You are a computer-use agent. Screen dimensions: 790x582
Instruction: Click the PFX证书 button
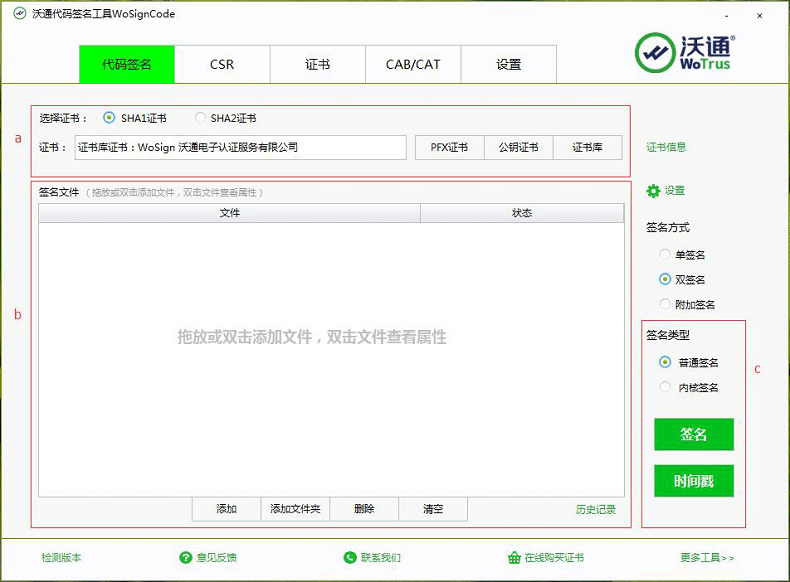[x=449, y=147]
